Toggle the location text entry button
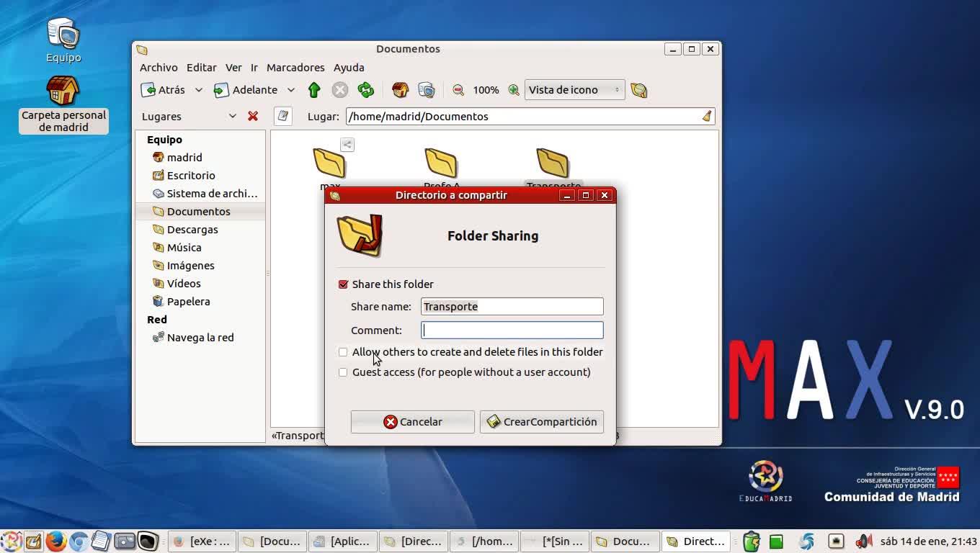The width and height of the screenshot is (980, 553). click(283, 116)
